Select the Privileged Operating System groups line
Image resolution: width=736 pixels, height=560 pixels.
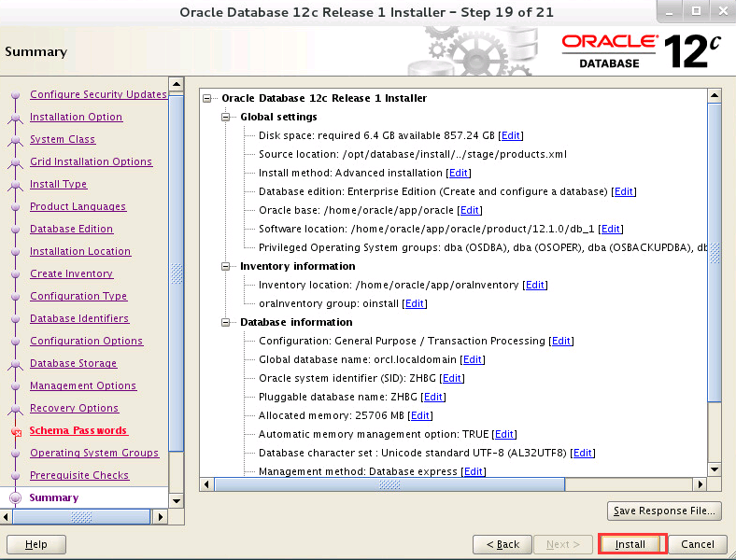pos(483,247)
